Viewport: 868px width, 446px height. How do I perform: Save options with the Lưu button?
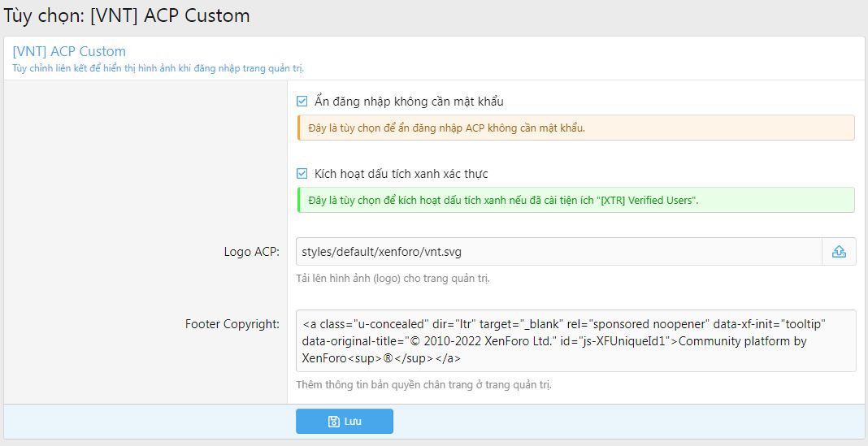[345, 422]
